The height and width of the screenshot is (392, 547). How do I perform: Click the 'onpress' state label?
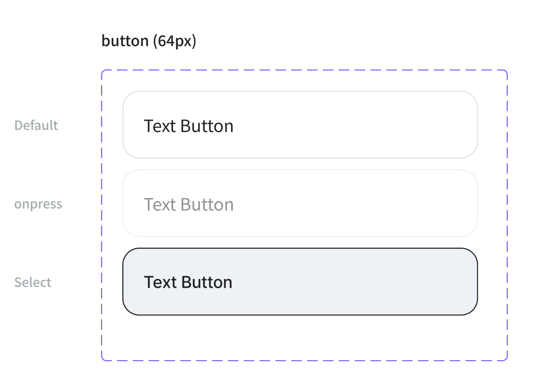pos(38,204)
